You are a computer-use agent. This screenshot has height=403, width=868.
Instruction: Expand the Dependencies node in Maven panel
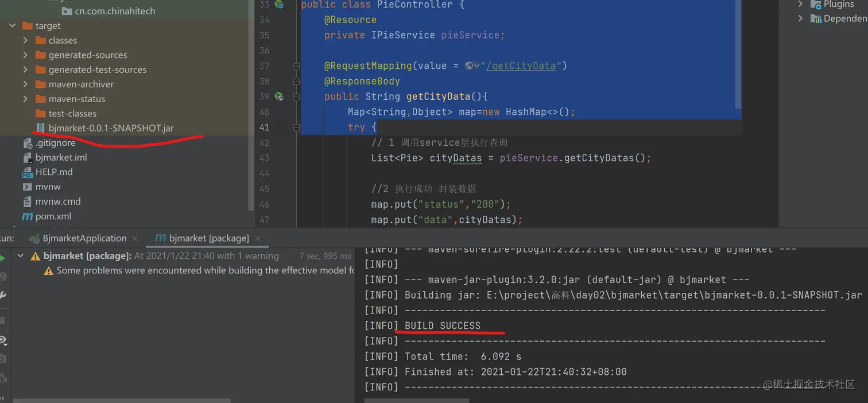tap(801, 18)
